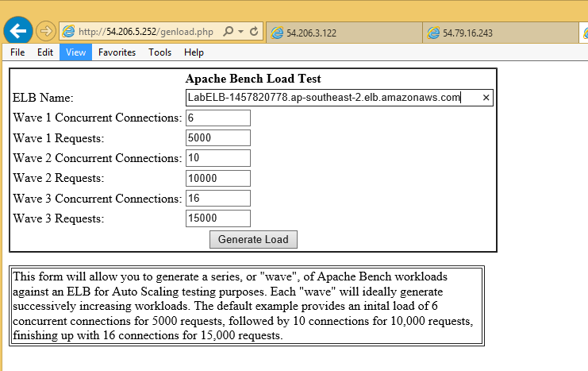Click the IE page icon in address bar

[x=68, y=31]
